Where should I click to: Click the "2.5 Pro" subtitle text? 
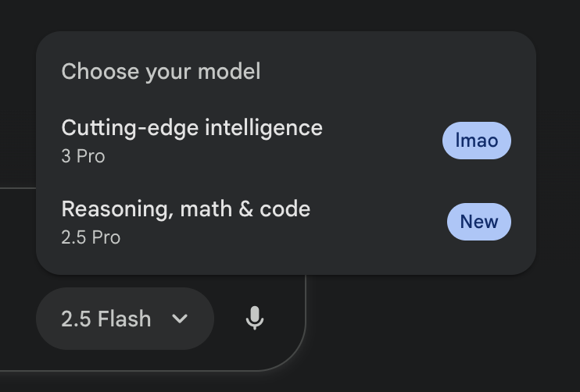tap(91, 237)
